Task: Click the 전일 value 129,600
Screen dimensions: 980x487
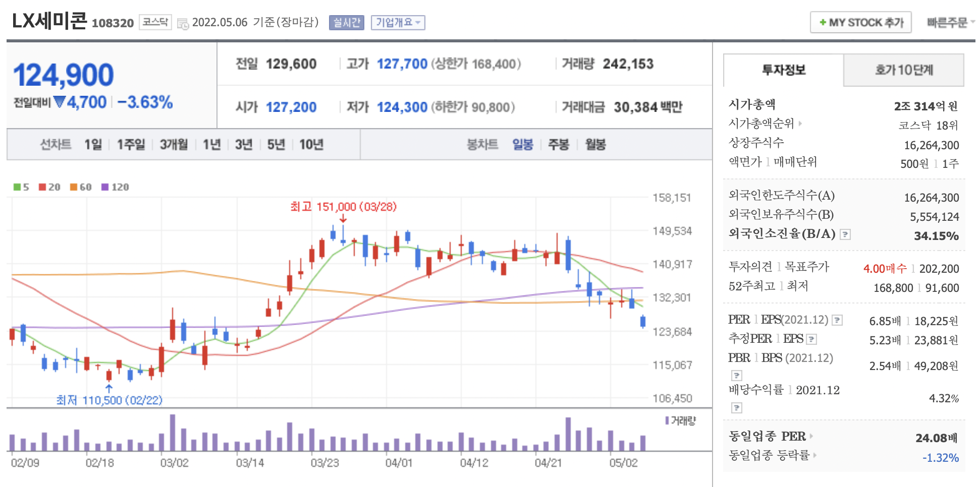Action: coord(291,64)
